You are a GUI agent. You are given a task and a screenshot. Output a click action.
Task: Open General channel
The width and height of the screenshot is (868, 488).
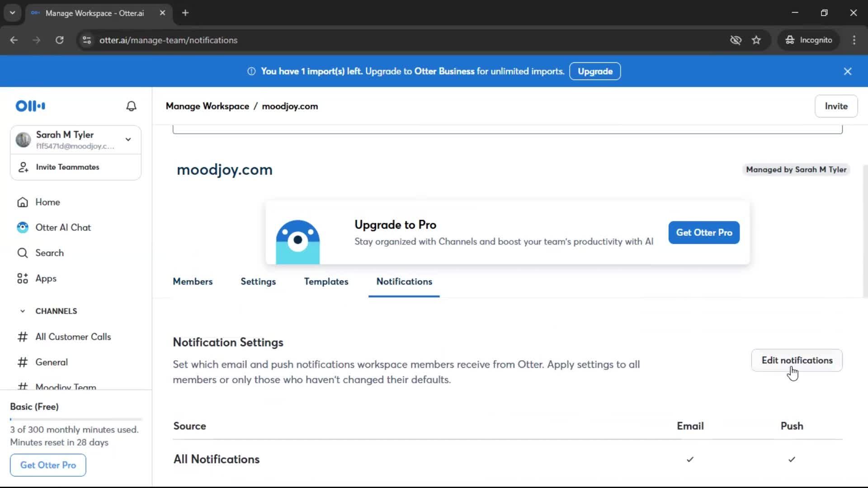click(x=52, y=362)
